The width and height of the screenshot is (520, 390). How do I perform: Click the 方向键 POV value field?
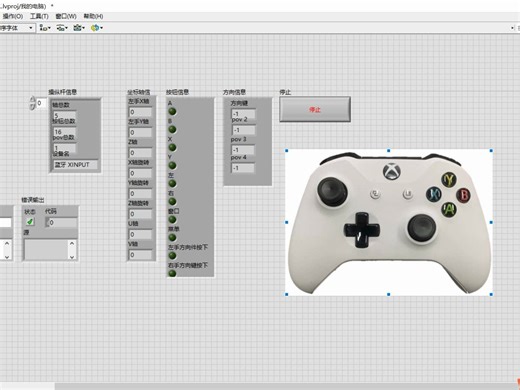coord(243,113)
